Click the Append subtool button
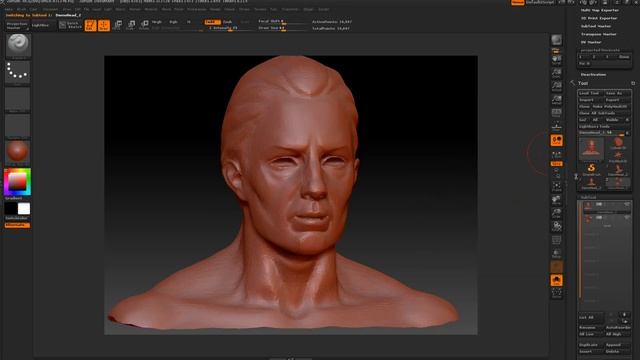Viewport: 640px width, 360px height. 617,345
